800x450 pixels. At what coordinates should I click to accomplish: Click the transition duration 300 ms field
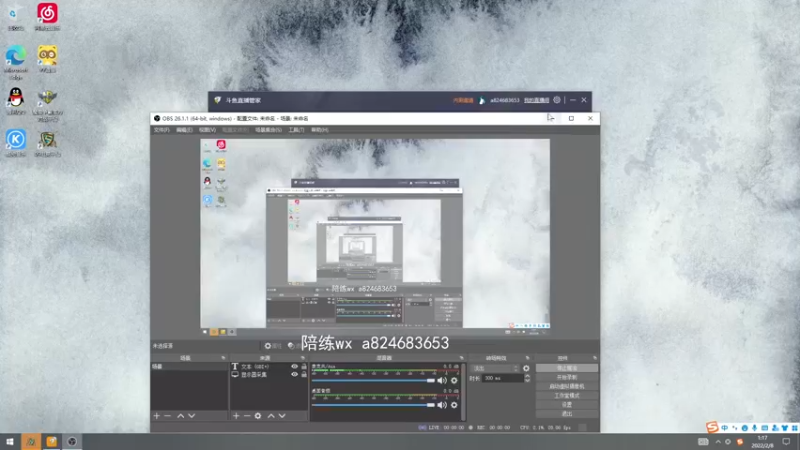tap(503, 378)
